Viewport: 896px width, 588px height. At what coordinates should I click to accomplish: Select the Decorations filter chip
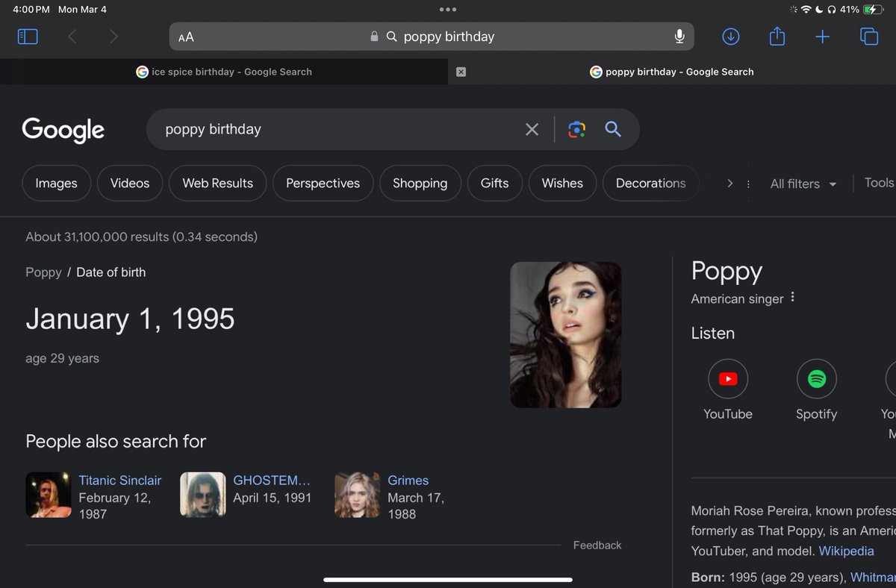(x=650, y=184)
